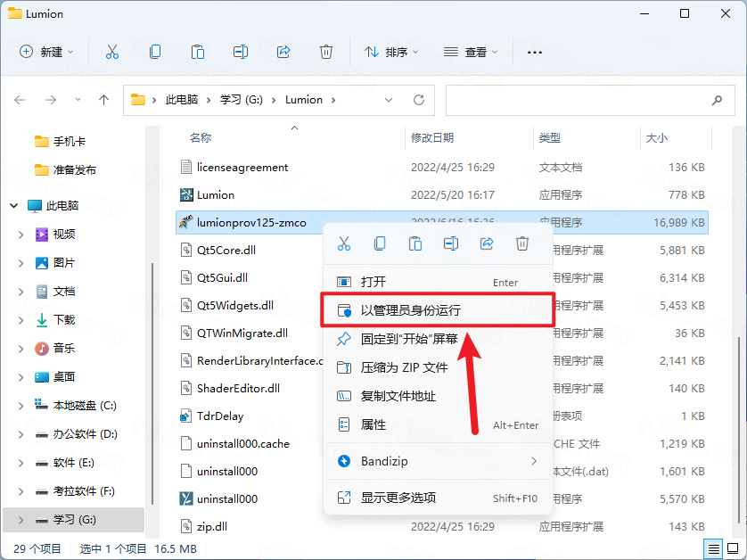Choose 显示更多选项 menu entry
This screenshot has width=747, height=560.
[438, 498]
